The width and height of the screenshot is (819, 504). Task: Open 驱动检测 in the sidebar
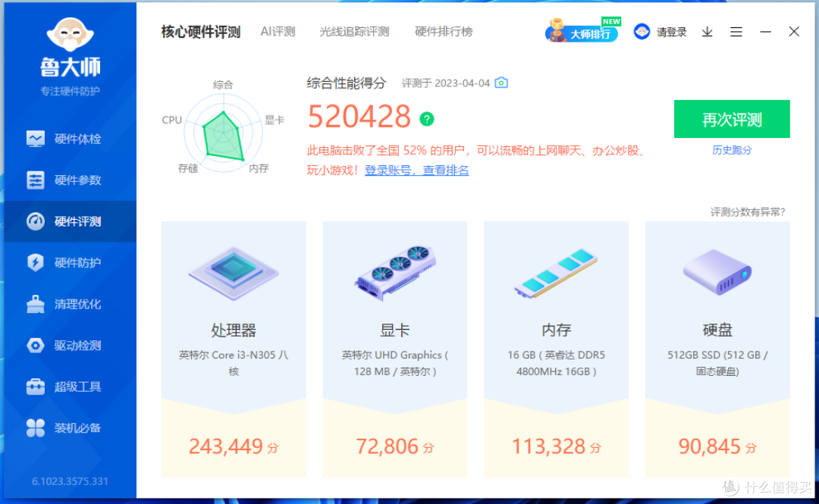pos(70,346)
